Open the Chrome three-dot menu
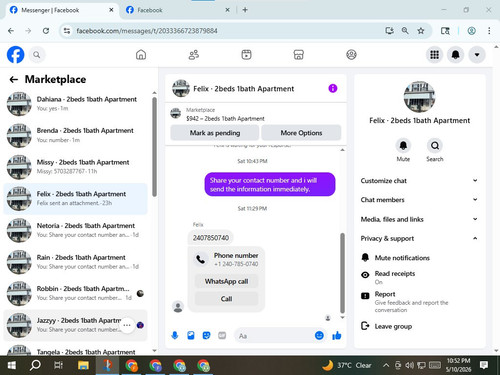Screen dimensions: 500x375 [489, 31]
